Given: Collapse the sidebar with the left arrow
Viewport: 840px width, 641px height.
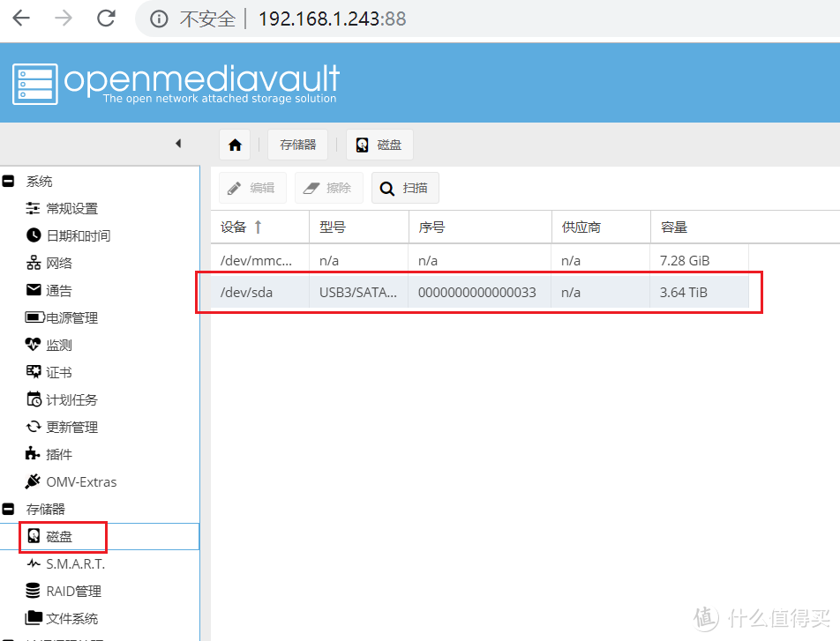Looking at the screenshot, I should pyautogui.click(x=178, y=144).
